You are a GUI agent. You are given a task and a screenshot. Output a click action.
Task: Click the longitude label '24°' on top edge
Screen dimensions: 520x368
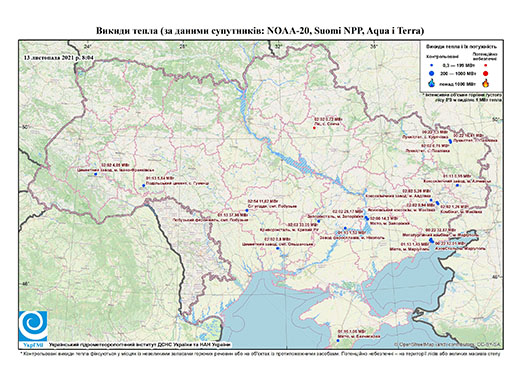(x=87, y=46)
